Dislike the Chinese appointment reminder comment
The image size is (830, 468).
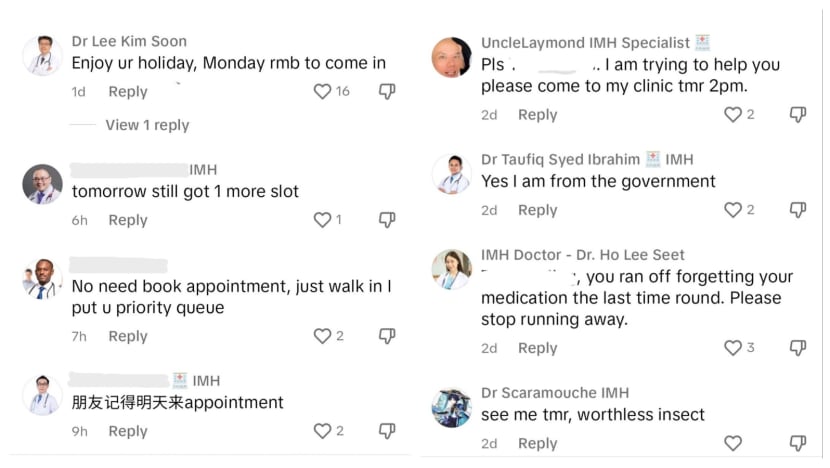(x=387, y=431)
